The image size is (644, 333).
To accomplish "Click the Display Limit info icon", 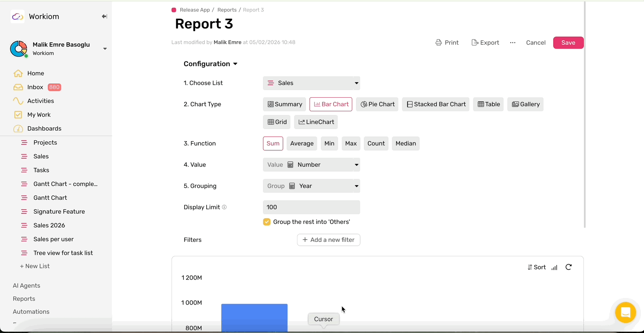I will pos(224,207).
